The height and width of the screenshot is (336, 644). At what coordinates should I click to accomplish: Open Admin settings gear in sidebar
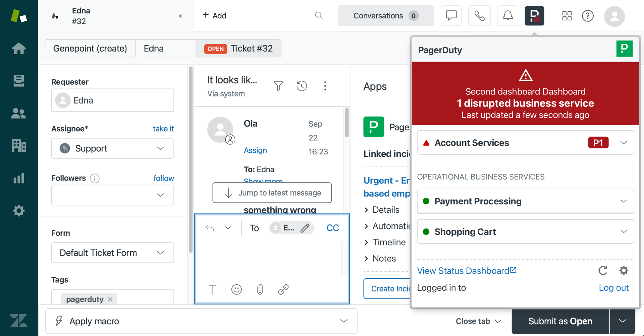19,211
